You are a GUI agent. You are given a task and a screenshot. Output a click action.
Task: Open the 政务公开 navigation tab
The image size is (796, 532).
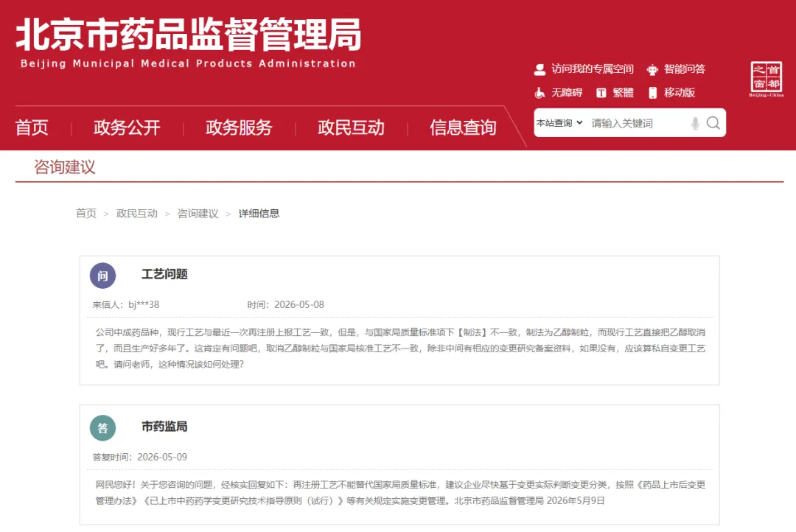(x=127, y=127)
